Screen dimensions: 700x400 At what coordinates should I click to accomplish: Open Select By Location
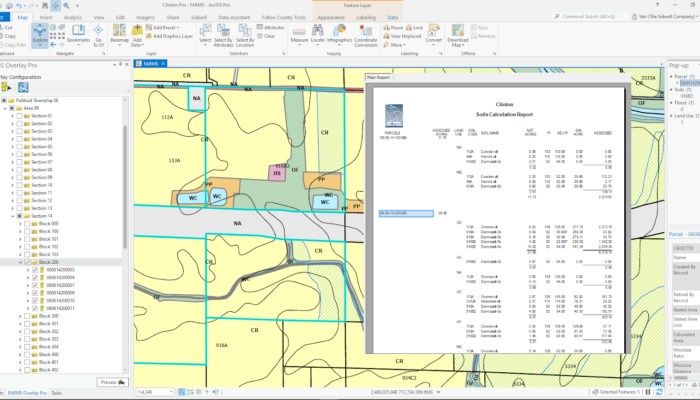[245, 36]
